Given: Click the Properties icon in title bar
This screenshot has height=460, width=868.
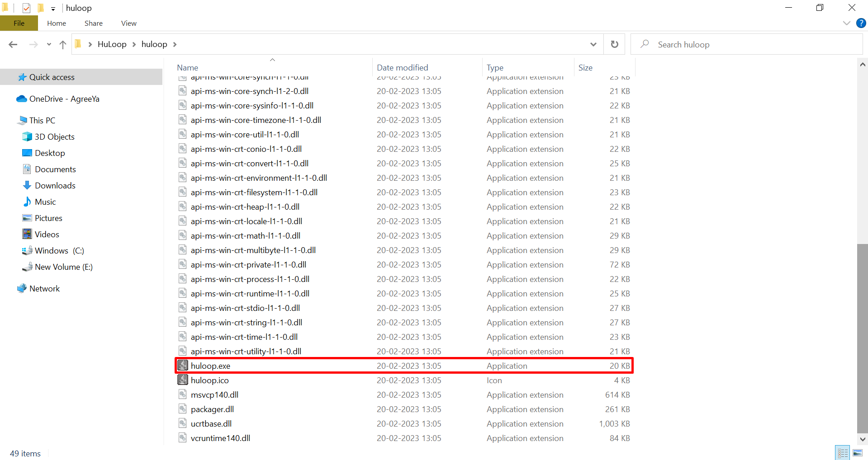Looking at the screenshot, I should point(26,8).
